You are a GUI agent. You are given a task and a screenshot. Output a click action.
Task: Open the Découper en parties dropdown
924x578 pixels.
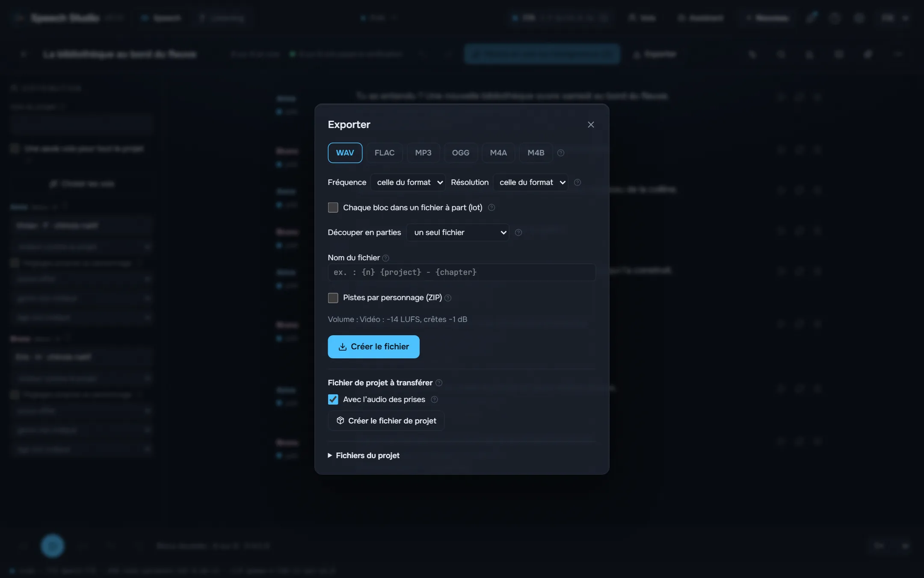(x=457, y=232)
